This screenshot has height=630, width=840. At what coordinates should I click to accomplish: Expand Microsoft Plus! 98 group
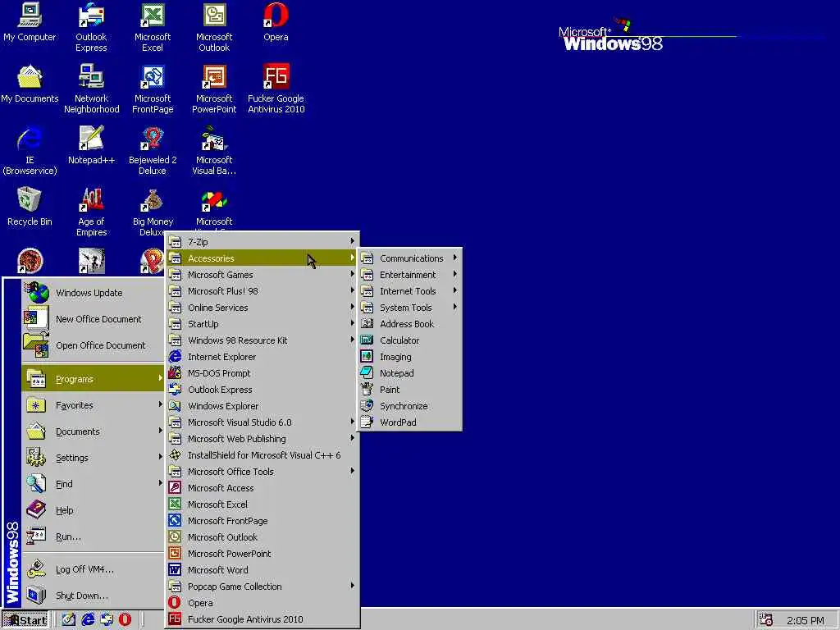click(x=262, y=291)
